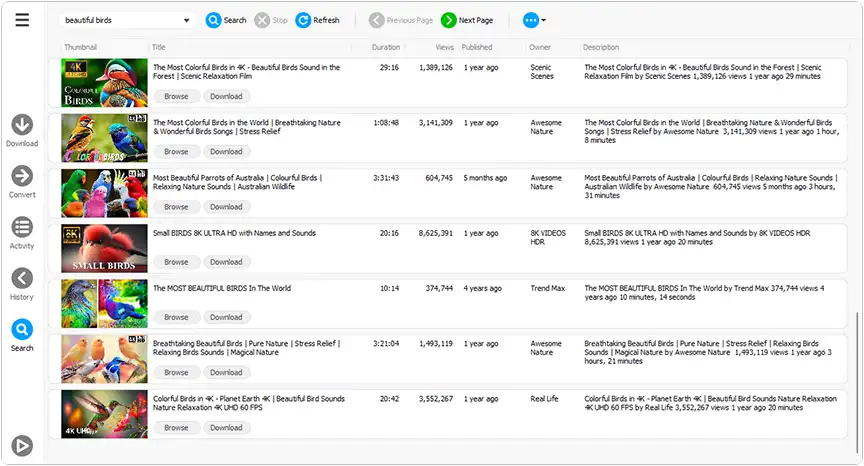Screen dimensions: 864x466
Task: Click owner '8K VIDEOS HDR'
Action: [x=548, y=237]
